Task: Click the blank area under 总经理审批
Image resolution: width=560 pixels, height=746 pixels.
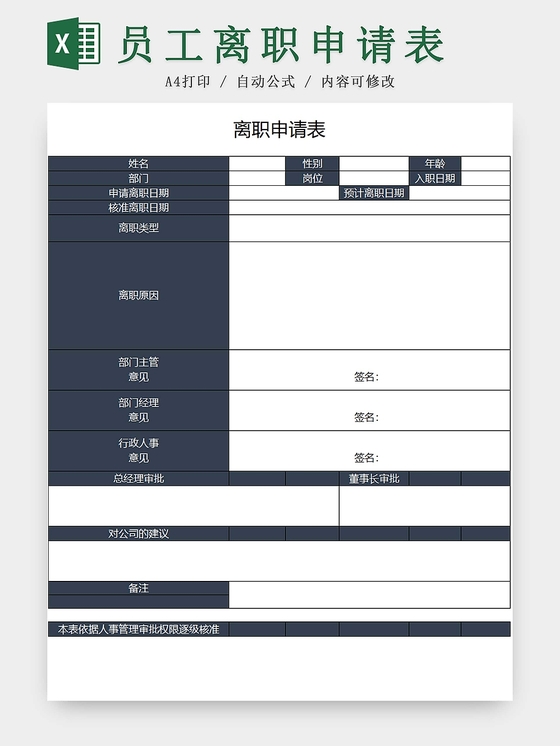Action: 194,506
